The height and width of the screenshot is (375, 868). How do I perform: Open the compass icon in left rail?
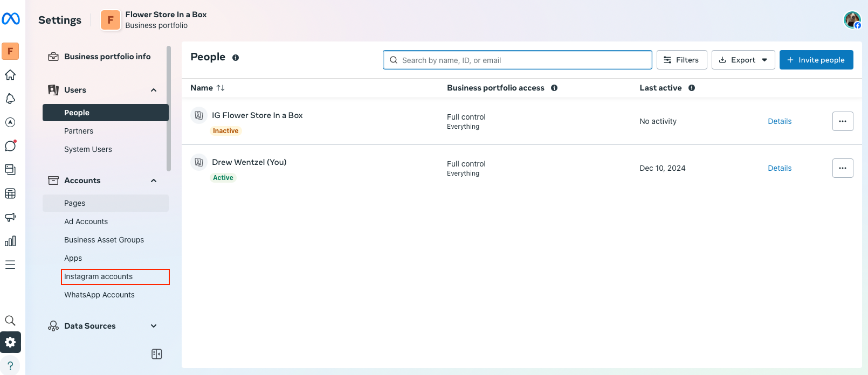pyautogui.click(x=10, y=122)
